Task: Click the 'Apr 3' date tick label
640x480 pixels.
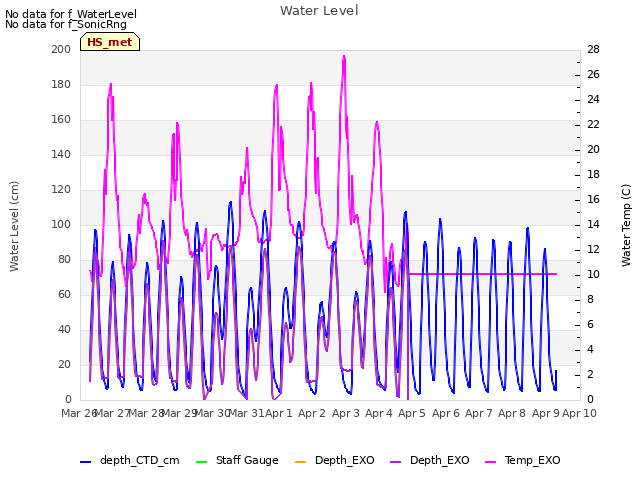Action: [345, 413]
